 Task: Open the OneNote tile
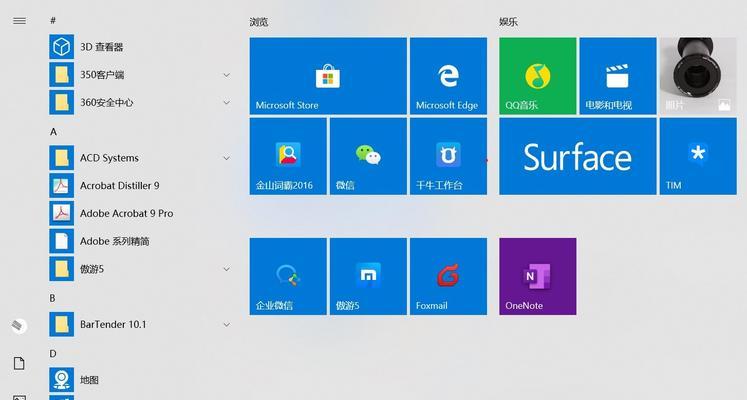point(538,276)
